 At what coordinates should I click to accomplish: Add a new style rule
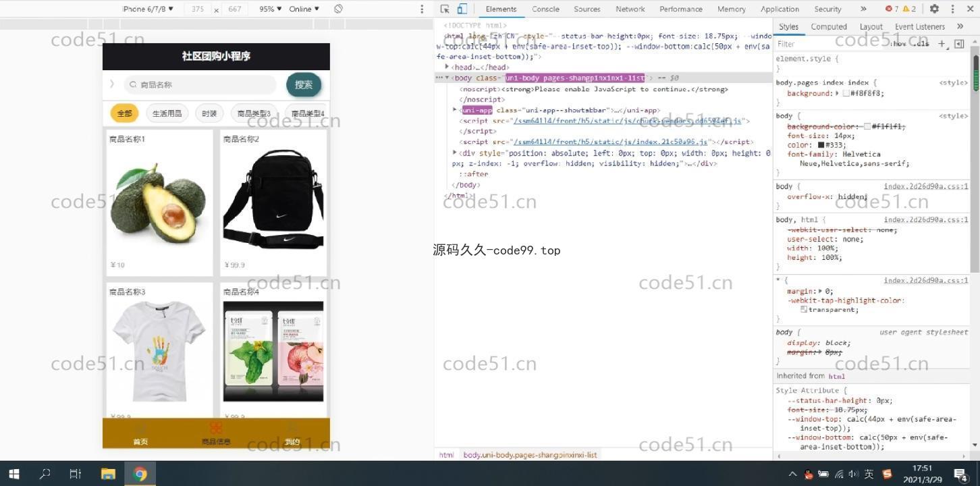click(942, 44)
